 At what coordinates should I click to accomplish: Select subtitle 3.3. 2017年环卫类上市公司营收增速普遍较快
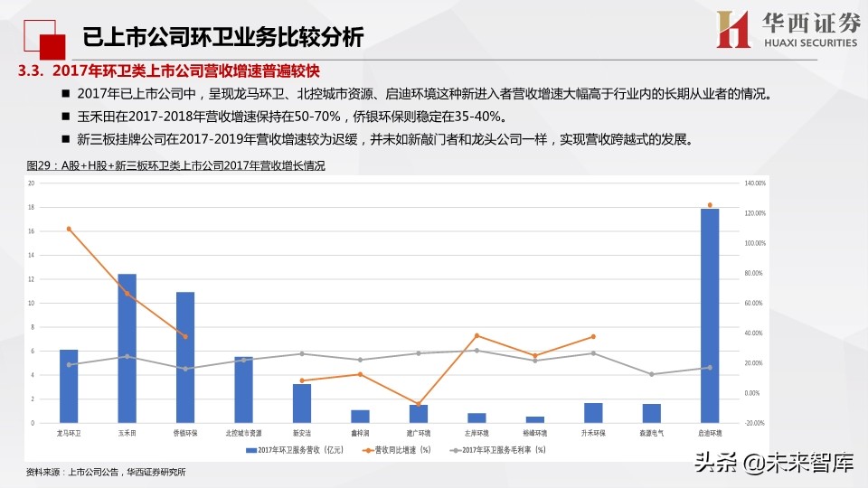[169, 70]
